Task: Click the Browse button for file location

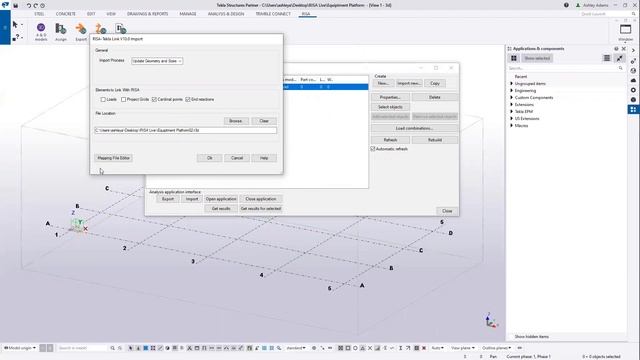Action: click(x=236, y=121)
